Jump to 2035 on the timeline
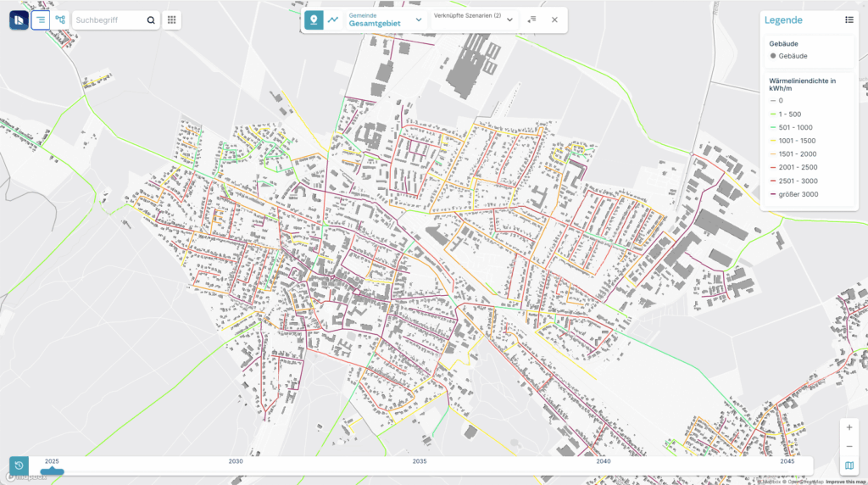Screen dimensions: 868x485 (x=420, y=462)
